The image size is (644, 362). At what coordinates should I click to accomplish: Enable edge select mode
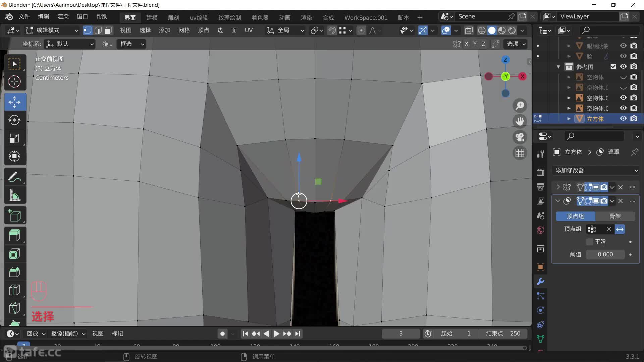[98, 31]
